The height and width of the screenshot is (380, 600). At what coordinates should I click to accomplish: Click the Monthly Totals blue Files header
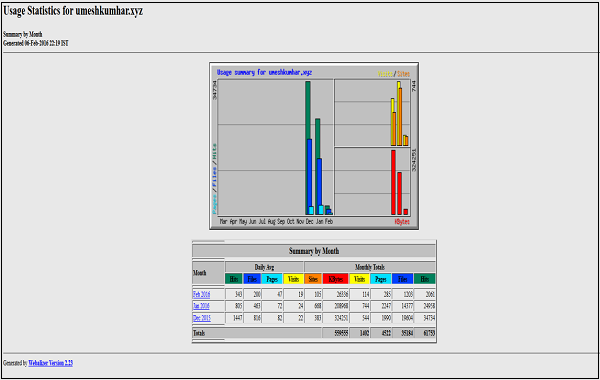(403, 279)
